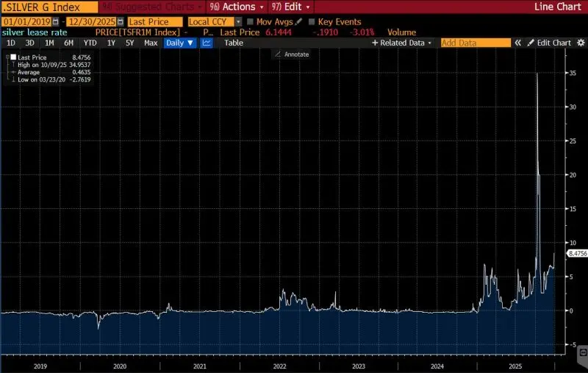Image resolution: width=588 pixels, height=373 pixels.
Task: Click the 8.4756 last value axis marker
Action: click(578, 253)
